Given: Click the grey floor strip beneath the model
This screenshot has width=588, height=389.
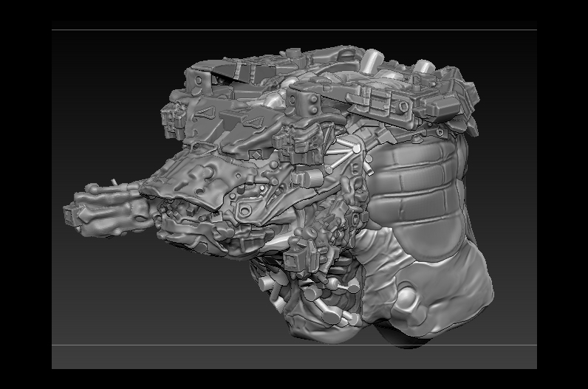Looking at the screenshot, I should 294,357.
